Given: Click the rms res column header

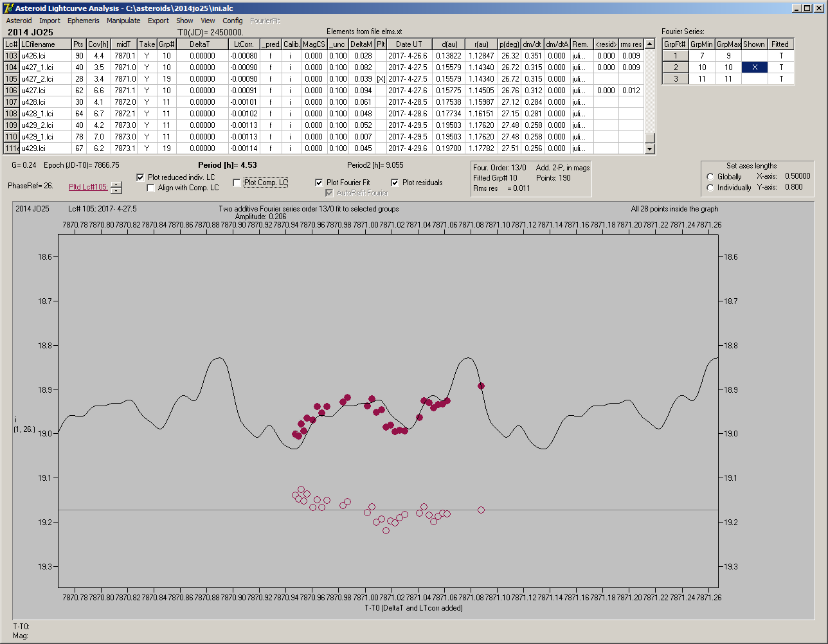Looking at the screenshot, I should [x=631, y=44].
